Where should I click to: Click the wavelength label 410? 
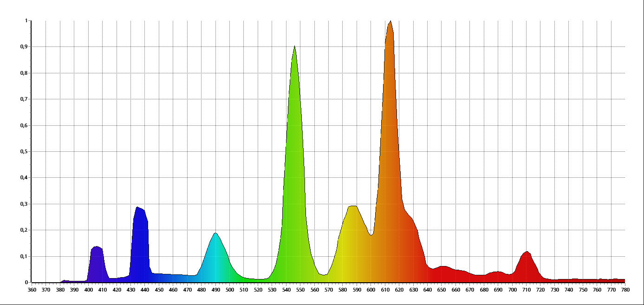point(103,290)
